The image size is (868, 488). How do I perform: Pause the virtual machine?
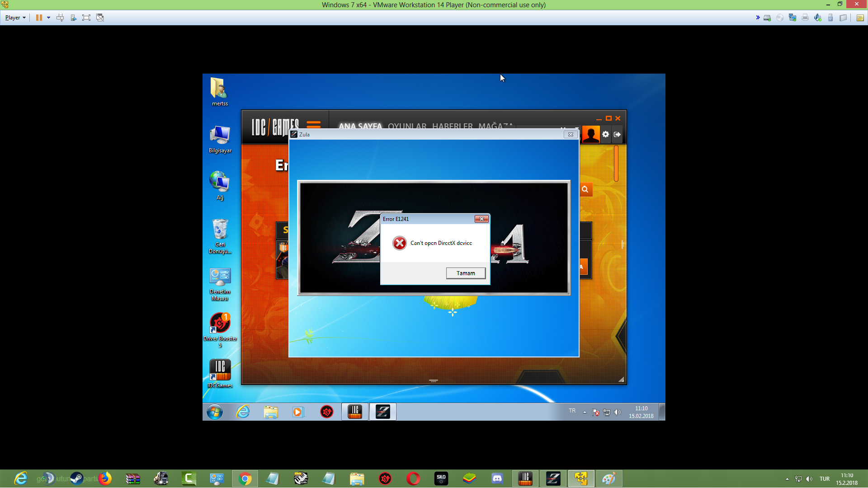click(x=39, y=18)
